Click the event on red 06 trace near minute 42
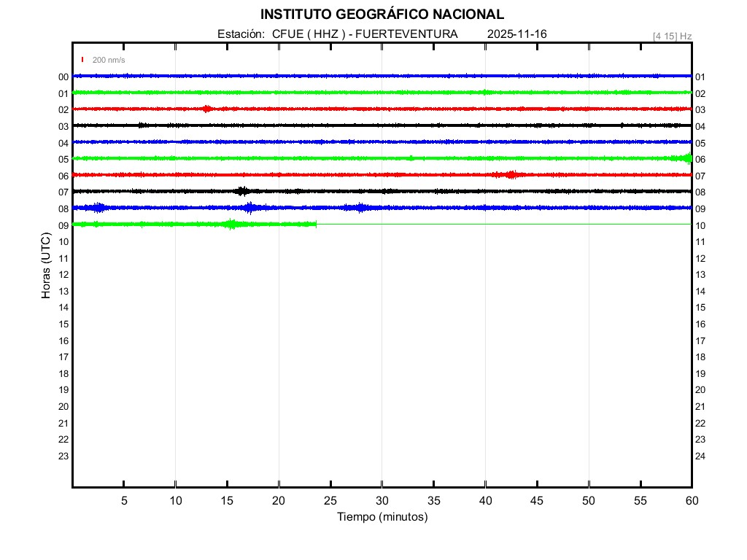 coord(511,174)
